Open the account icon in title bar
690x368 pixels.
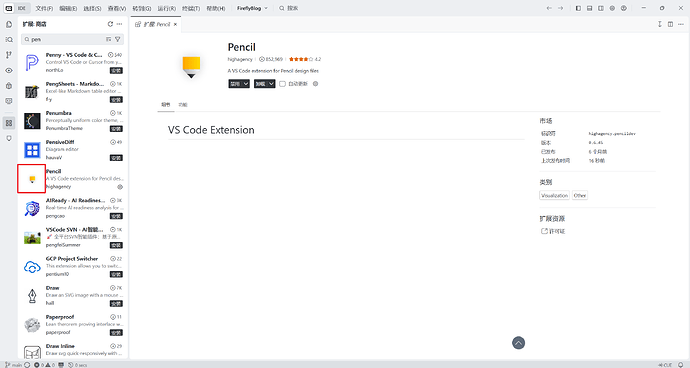coord(624,8)
